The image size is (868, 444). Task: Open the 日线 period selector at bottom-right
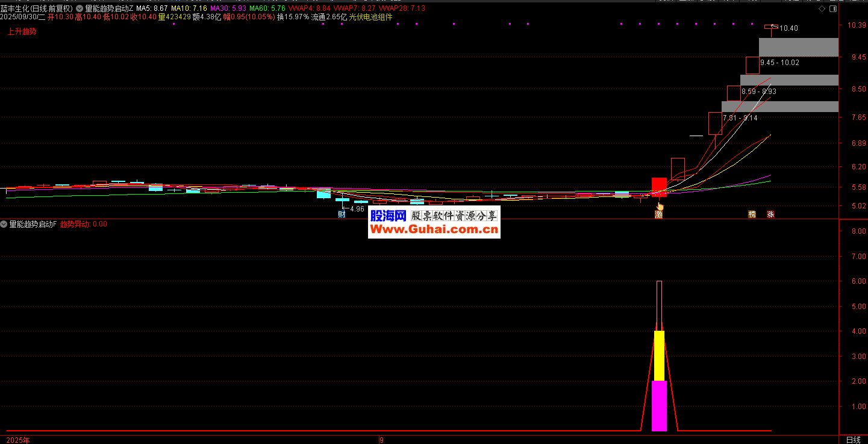853,440
